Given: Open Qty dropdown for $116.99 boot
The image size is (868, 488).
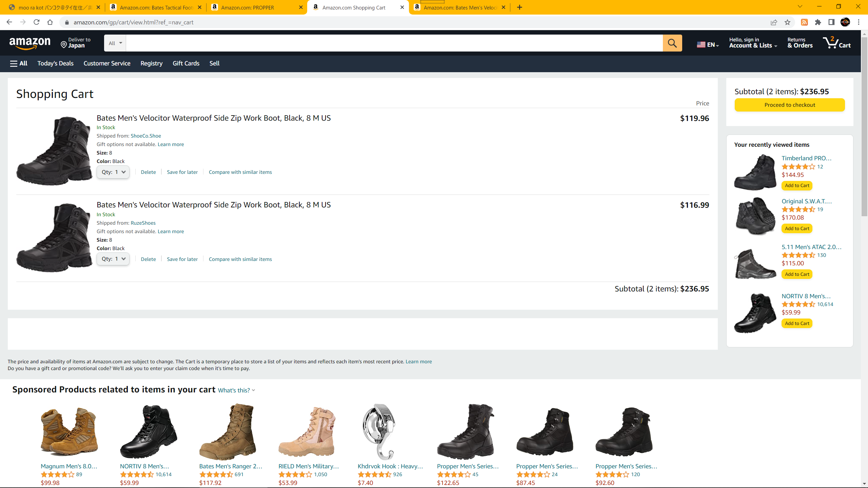Looking at the screenshot, I should (113, 259).
